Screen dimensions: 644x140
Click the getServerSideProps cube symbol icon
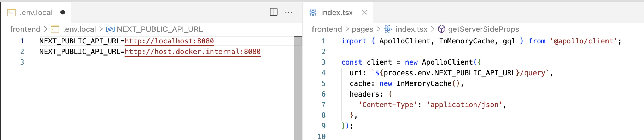[x=441, y=29]
